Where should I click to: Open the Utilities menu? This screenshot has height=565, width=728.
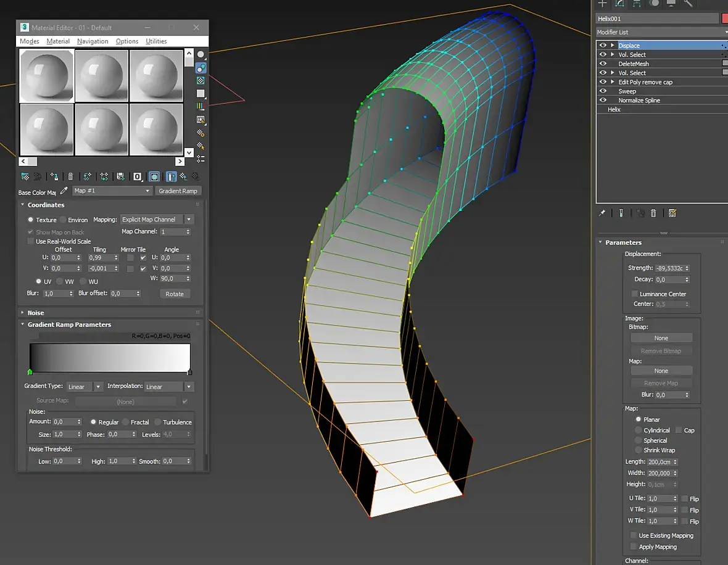pos(156,41)
